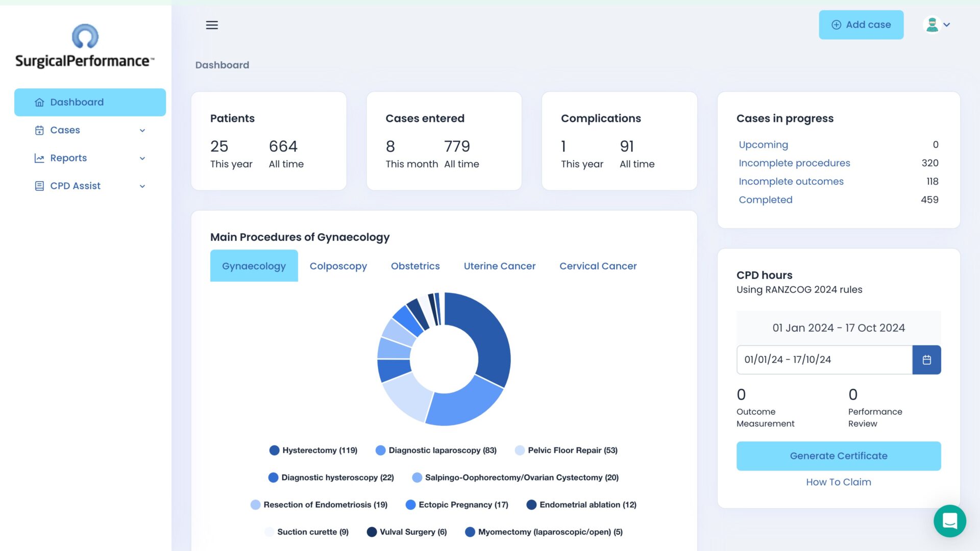Expand the Reports menu chevron
980x551 pixels.
pyautogui.click(x=142, y=159)
